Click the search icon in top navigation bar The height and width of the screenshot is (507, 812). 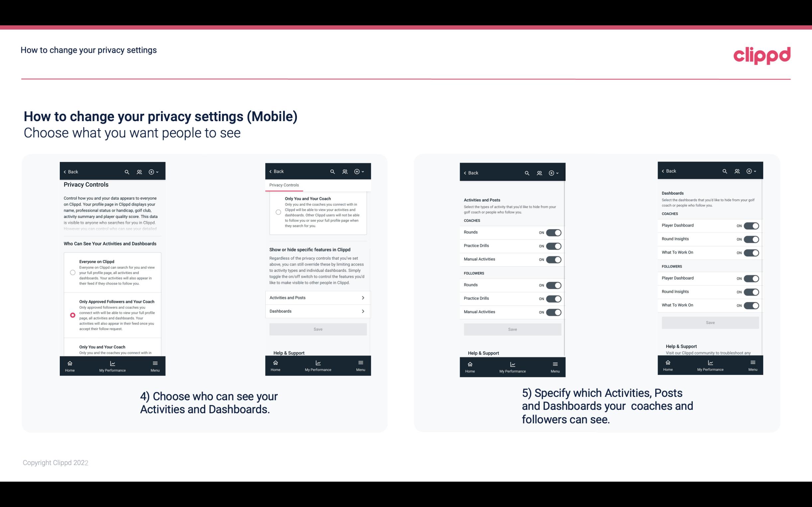(x=128, y=171)
